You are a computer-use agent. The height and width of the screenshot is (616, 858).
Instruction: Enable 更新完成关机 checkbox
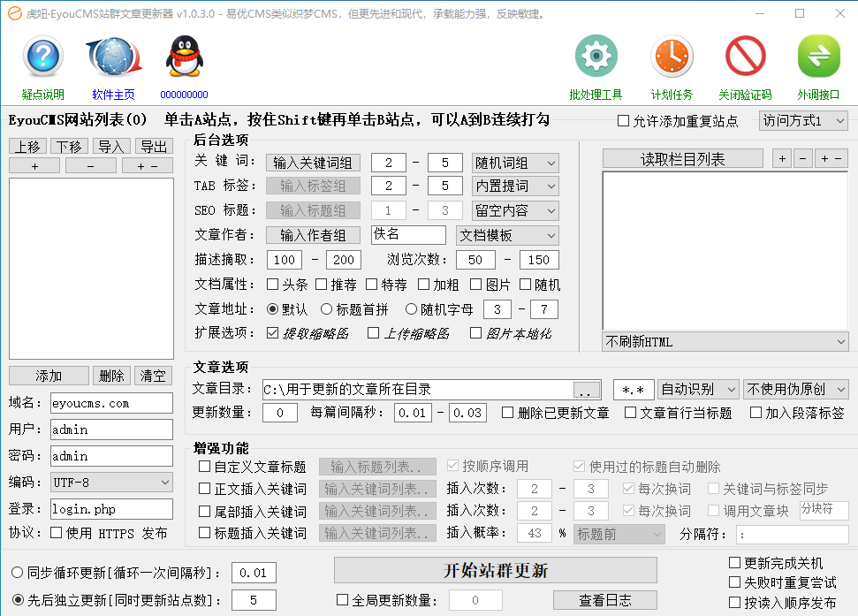click(734, 562)
